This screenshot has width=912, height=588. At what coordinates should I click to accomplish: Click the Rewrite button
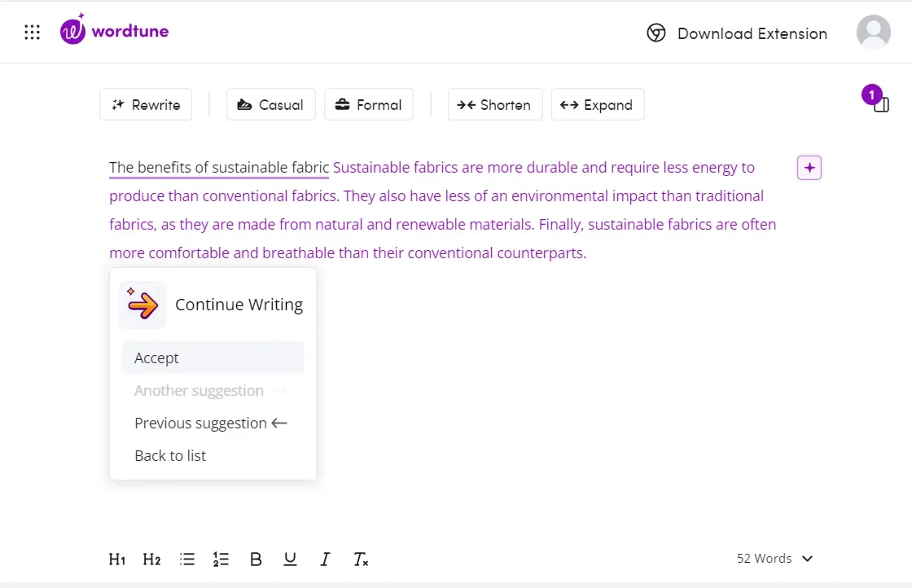pos(146,105)
